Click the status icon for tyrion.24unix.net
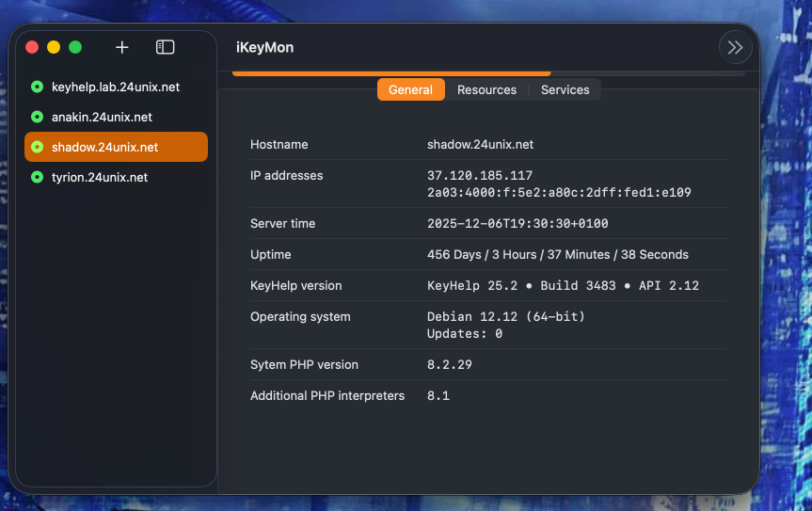Image resolution: width=812 pixels, height=511 pixels. [37, 177]
